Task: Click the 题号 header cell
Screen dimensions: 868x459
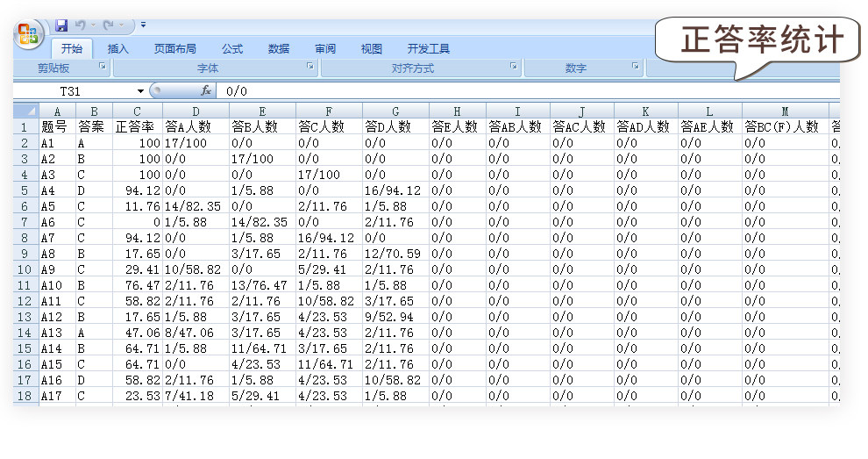Action: (57, 127)
